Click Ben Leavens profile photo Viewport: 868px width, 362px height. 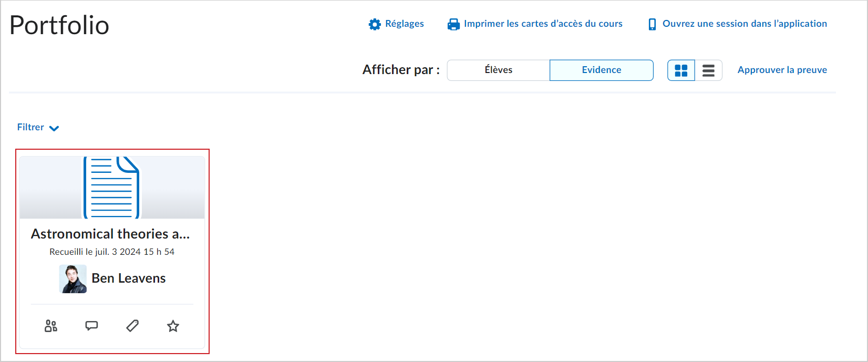(x=73, y=278)
